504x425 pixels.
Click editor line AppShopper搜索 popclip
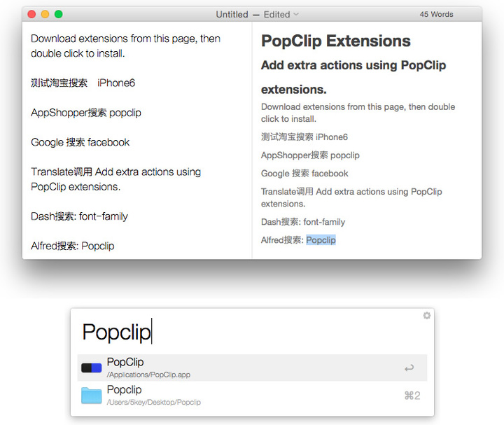click(86, 113)
